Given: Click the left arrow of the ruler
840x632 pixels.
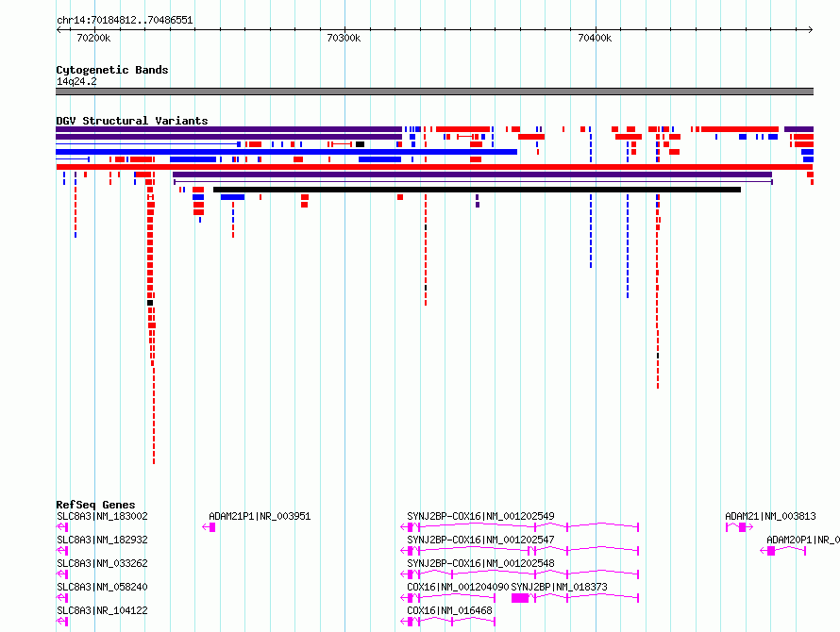Looking at the screenshot, I should point(59,30).
